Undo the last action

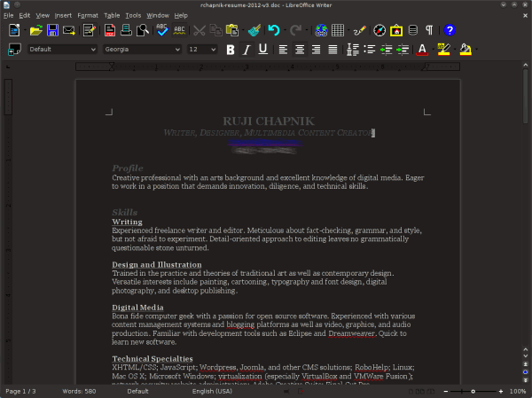pos(274,30)
